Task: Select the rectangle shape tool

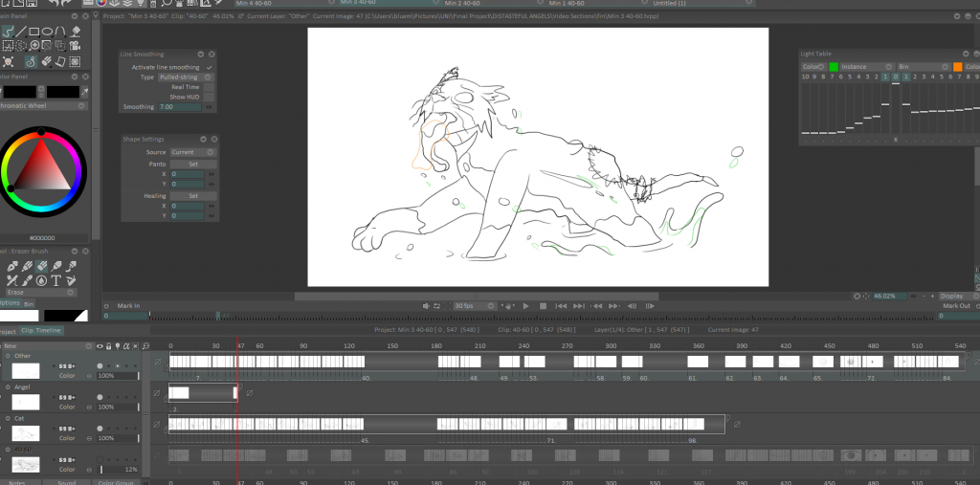Action: pos(34,32)
